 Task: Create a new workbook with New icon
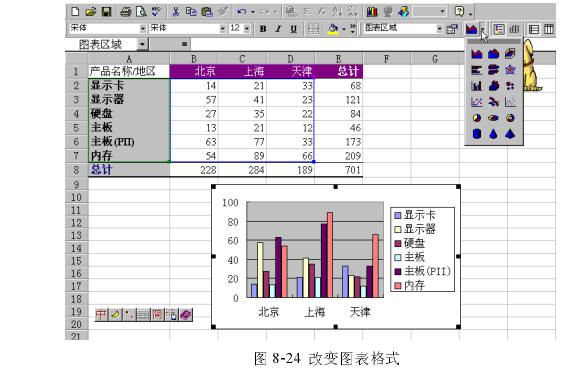(x=75, y=12)
